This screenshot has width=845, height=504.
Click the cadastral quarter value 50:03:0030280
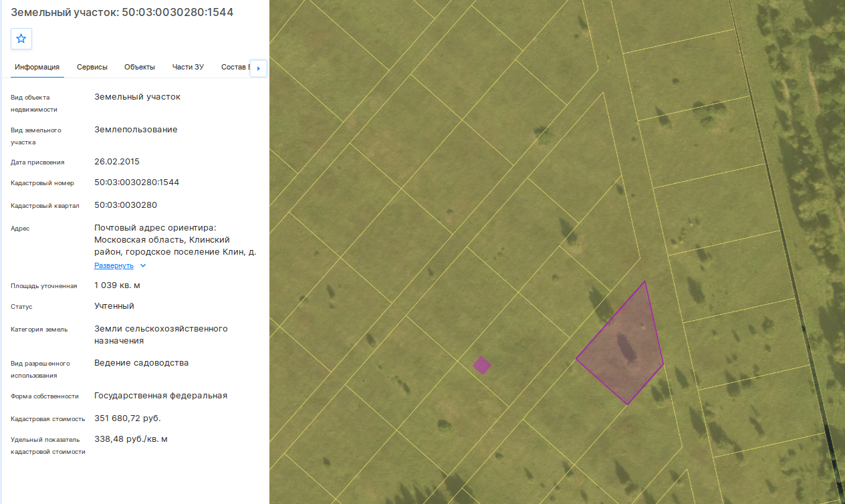126,205
